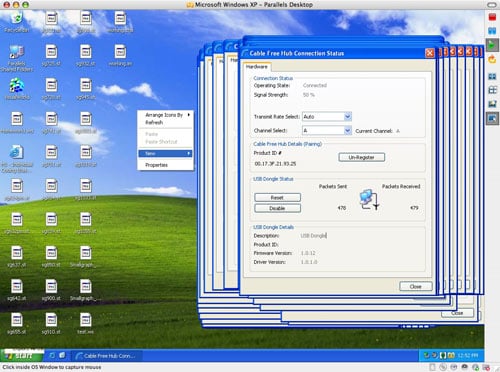
Task: Click the taskbar clock
Action: pos(468,356)
